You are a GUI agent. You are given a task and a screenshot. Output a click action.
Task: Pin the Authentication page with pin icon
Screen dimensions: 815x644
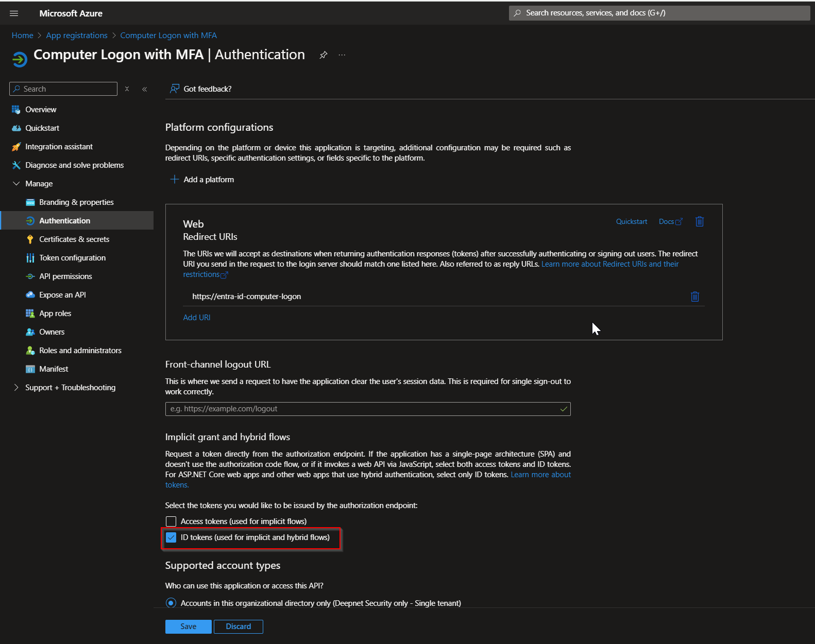tap(323, 55)
